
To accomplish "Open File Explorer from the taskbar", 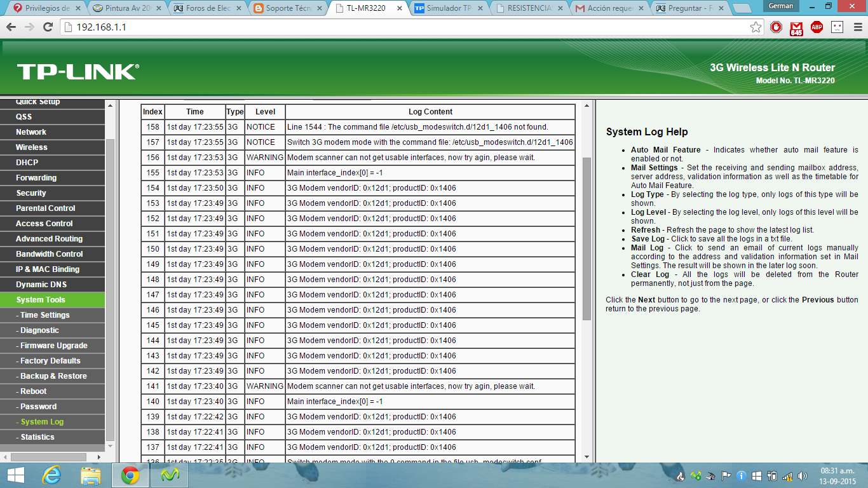I will click(91, 475).
